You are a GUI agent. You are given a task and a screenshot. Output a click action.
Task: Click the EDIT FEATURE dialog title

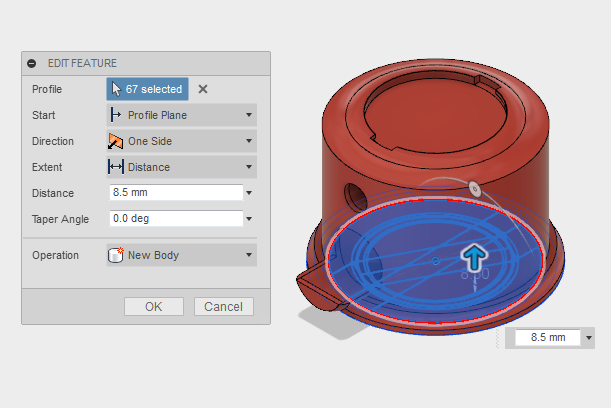(x=82, y=63)
